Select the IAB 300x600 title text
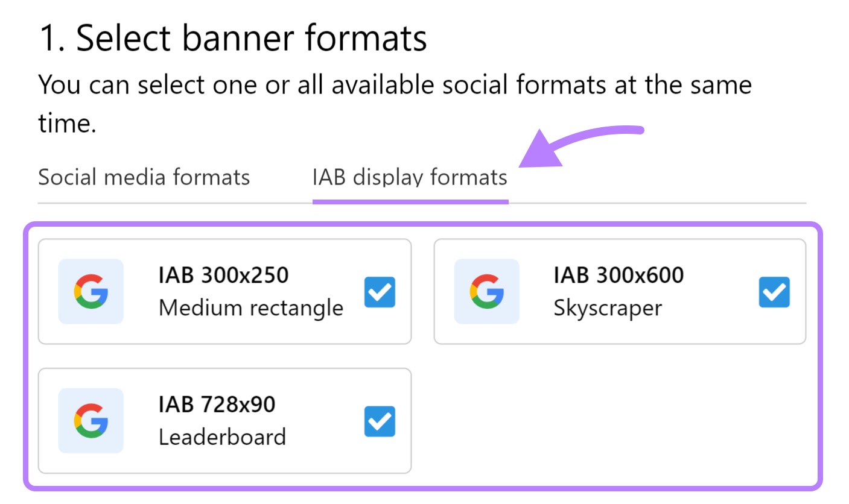The image size is (849, 504). point(618,276)
